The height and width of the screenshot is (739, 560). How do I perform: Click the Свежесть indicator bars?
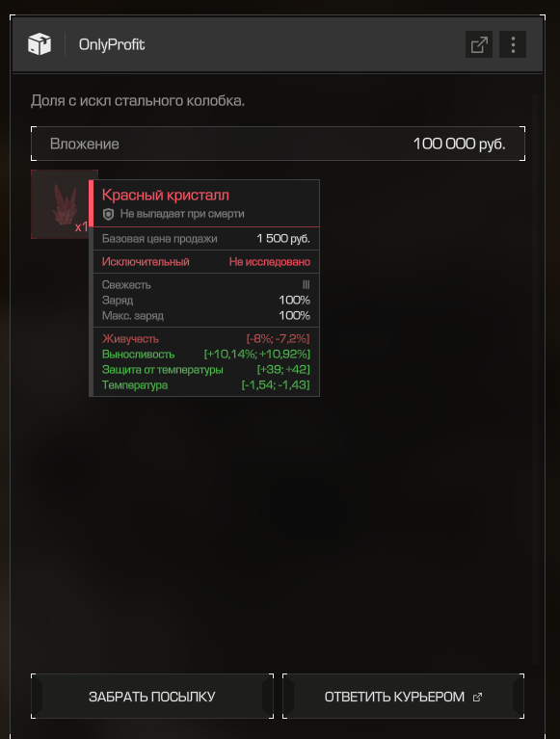pyautogui.click(x=306, y=284)
